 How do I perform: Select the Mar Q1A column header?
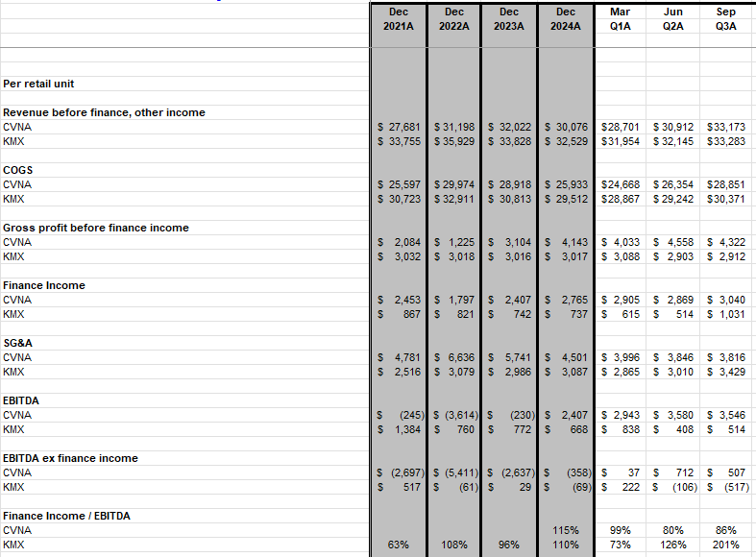(620, 19)
